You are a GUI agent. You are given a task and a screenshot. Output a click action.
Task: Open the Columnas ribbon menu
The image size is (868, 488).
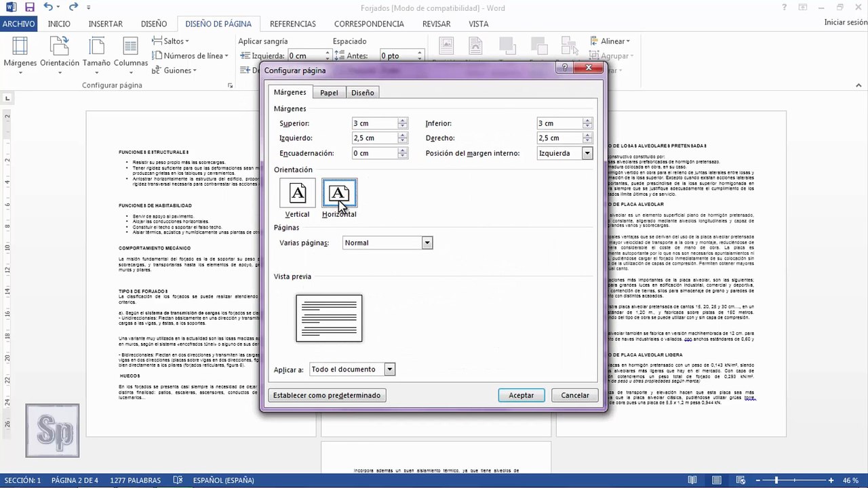point(131,54)
